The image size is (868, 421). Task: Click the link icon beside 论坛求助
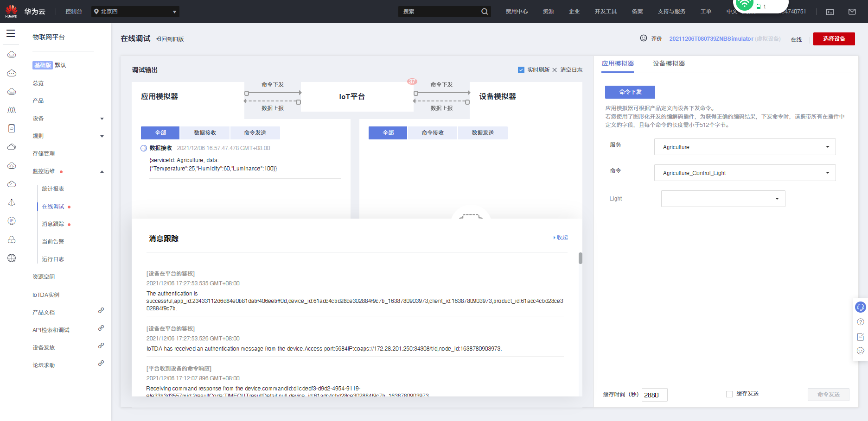click(101, 363)
